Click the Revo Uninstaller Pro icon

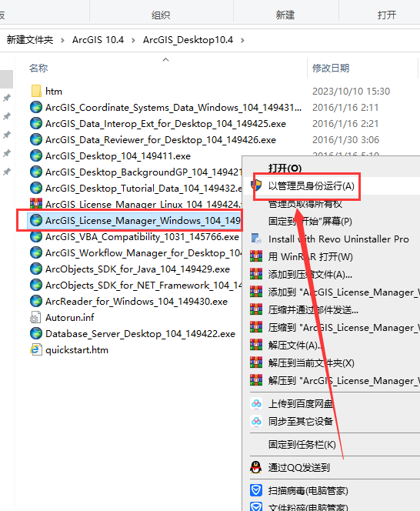pos(256,239)
